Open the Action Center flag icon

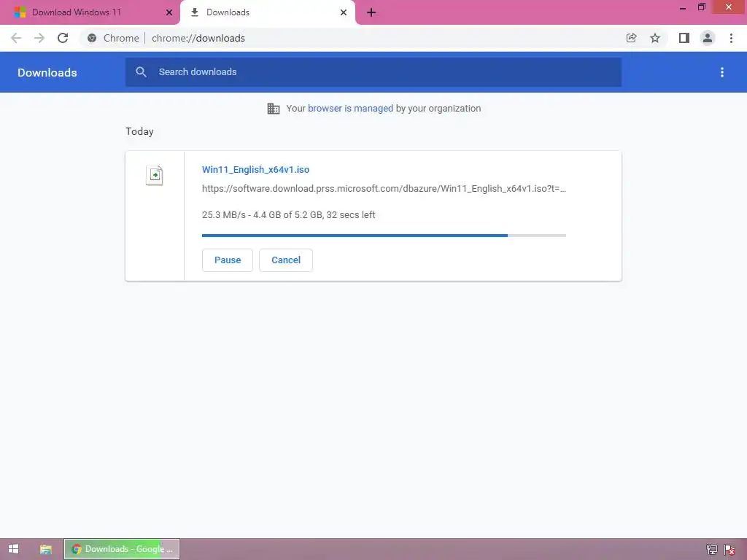tap(729, 550)
